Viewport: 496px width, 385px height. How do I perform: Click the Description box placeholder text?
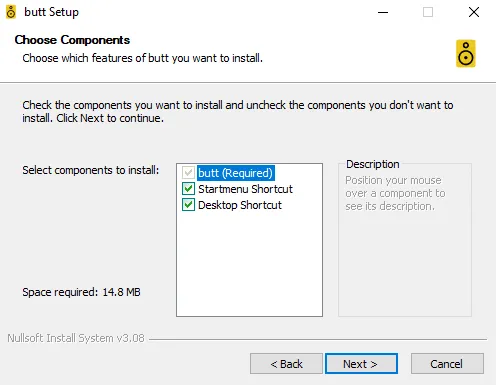coord(395,193)
